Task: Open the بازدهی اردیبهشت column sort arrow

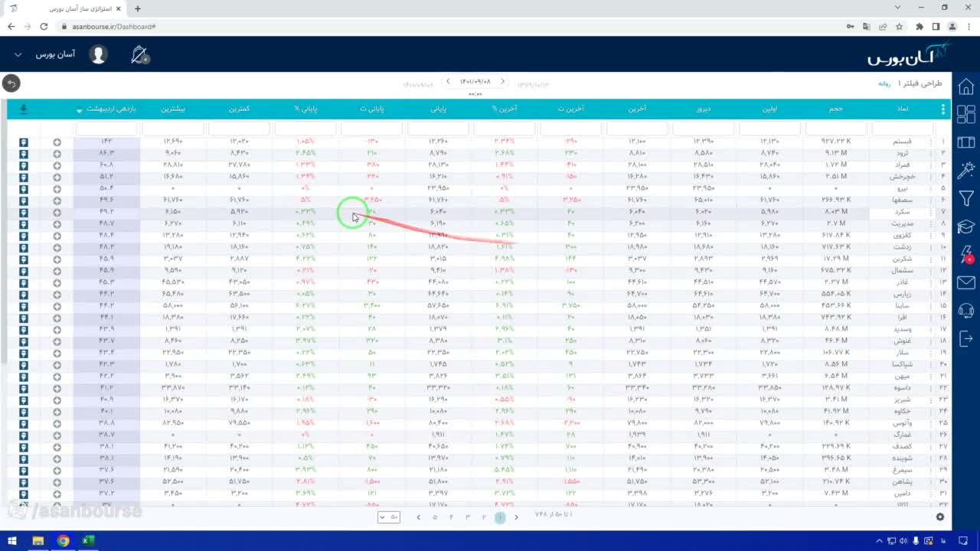Action: (x=80, y=110)
